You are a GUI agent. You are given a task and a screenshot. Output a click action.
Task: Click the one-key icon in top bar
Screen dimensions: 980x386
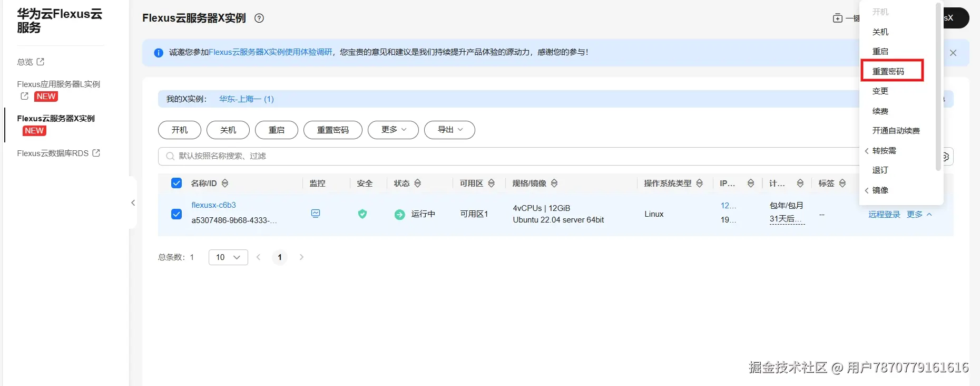point(837,18)
